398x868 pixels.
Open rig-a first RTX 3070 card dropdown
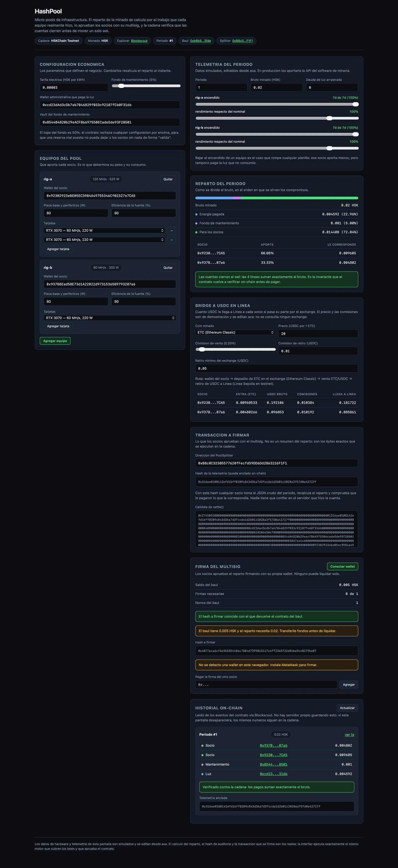tap(104, 231)
